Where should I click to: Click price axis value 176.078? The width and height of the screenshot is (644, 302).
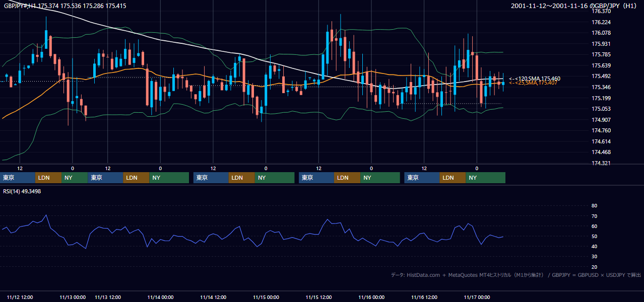pyautogui.click(x=601, y=33)
